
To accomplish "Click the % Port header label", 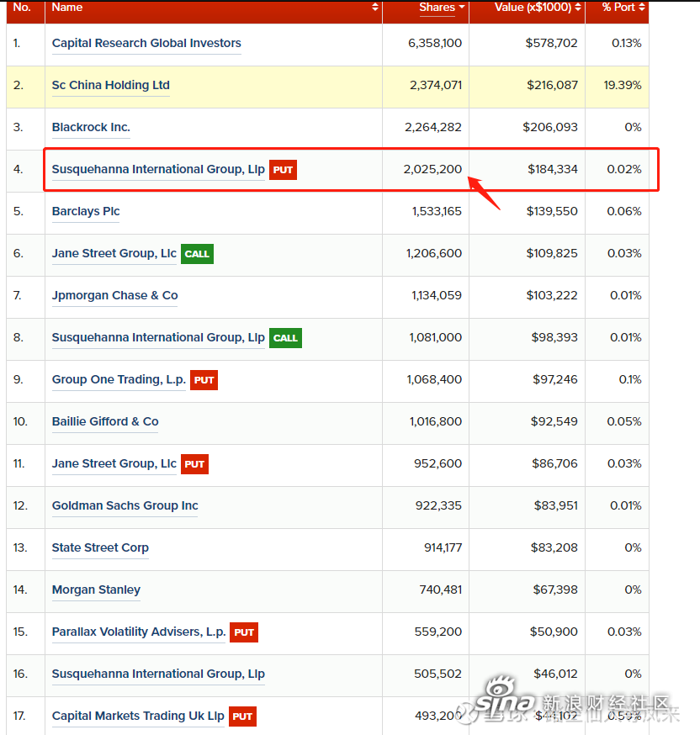I will coord(619,7).
